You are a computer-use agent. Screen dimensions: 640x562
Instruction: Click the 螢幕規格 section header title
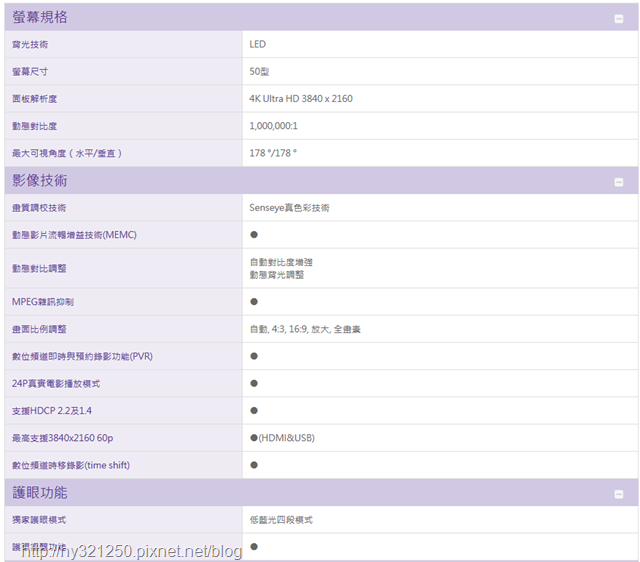[x=40, y=17]
